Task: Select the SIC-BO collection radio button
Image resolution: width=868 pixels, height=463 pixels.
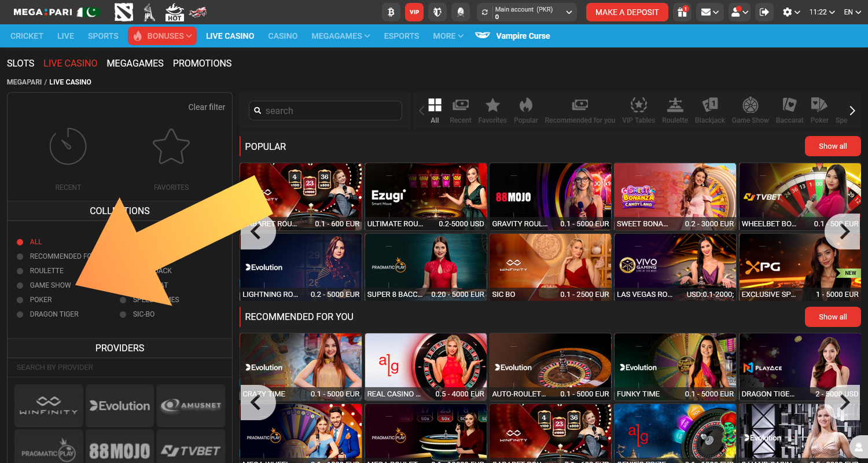Action: [x=123, y=314]
